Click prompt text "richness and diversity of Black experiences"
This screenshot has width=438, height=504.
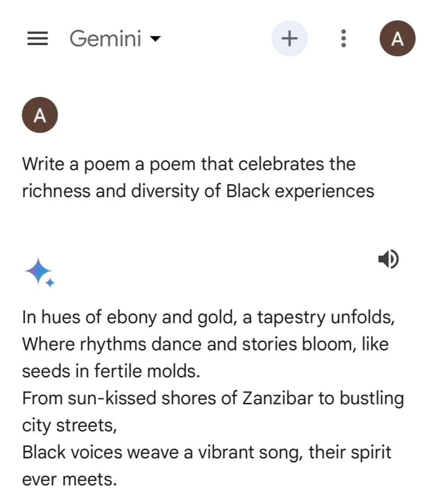pyautogui.click(x=198, y=191)
